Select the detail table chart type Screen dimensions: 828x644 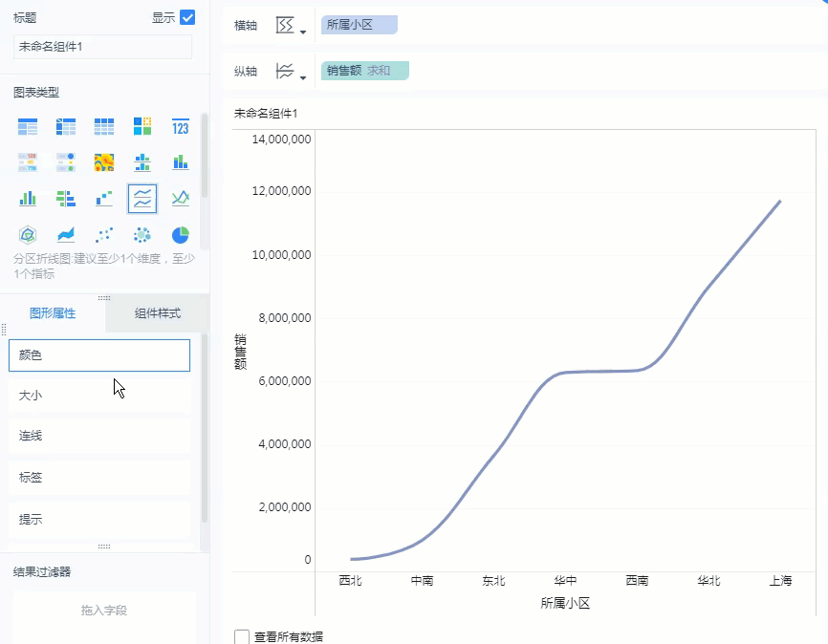point(104,127)
